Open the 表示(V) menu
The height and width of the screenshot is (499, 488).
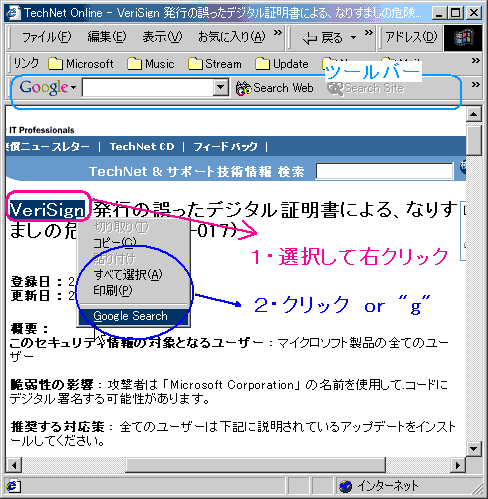click(x=162, y=37)
